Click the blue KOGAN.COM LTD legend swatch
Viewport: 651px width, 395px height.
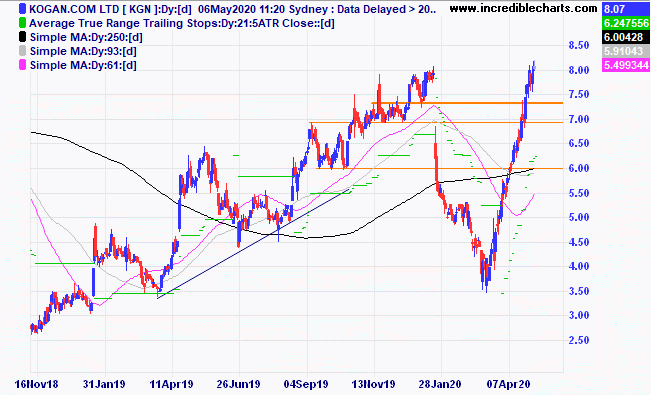(x=22, y=9)
